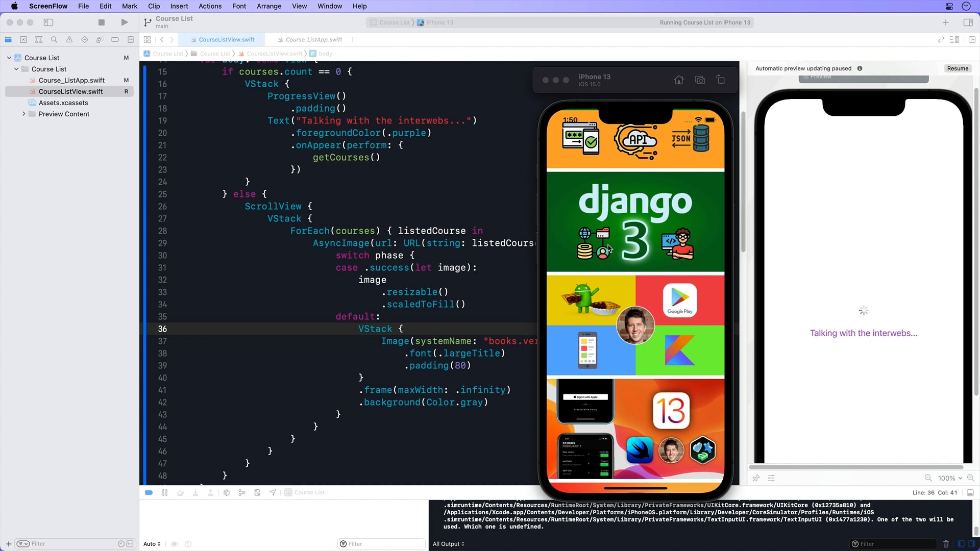Take a simulator screenshot
The width and height of the screenshot is (980, 551).
(x=700, y=80)
